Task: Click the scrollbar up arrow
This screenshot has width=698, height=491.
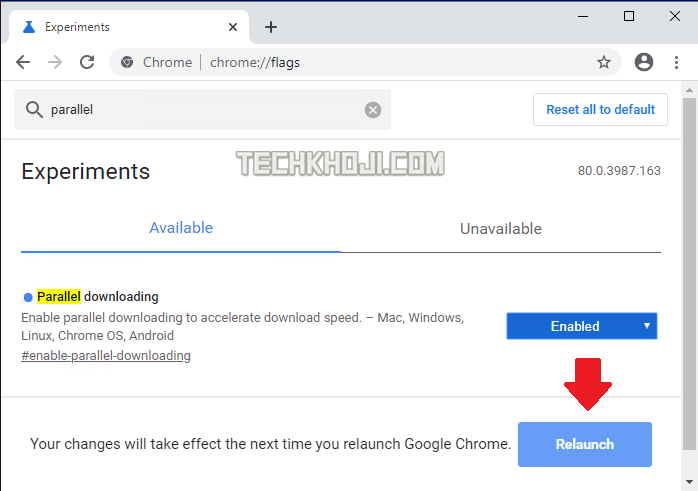Action: (x=689, y=90)
